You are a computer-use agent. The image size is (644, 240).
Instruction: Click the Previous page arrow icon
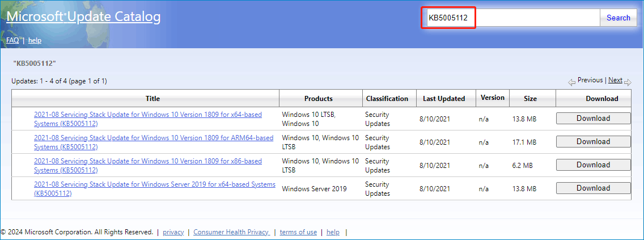click(x=571, y=83)
